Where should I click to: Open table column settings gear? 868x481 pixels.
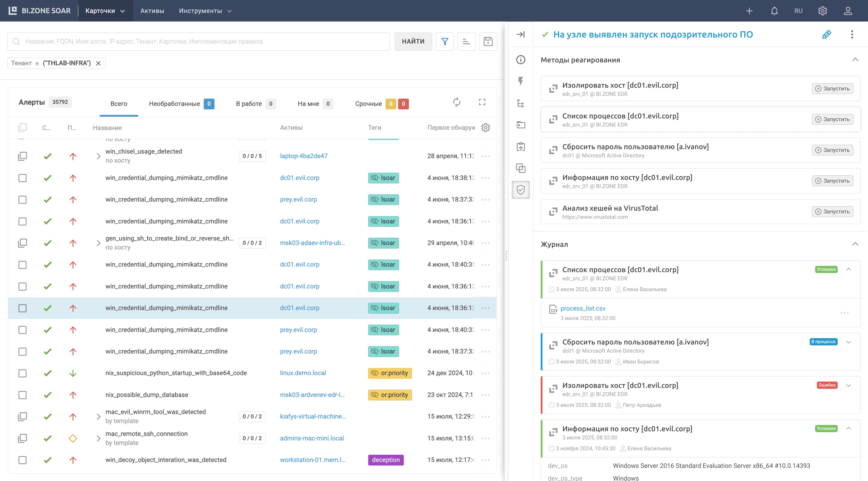pyautogui.click(x=486, y=128)
